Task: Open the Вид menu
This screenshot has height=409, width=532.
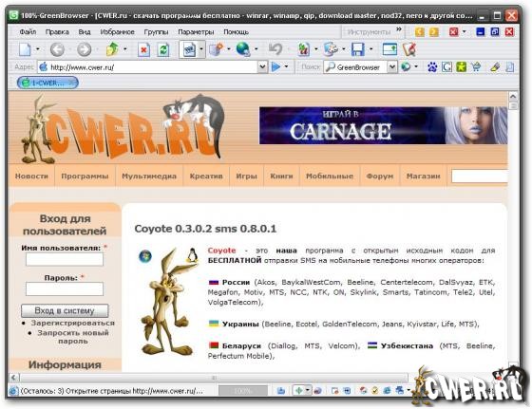Action: pyautogui.click(x=85, y=32)
